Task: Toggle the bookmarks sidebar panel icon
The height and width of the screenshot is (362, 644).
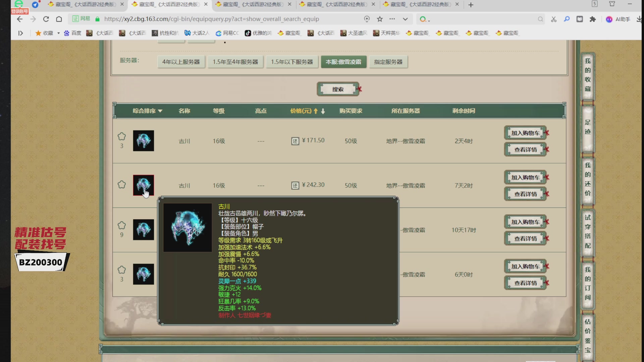Action: tap(20, 33)
